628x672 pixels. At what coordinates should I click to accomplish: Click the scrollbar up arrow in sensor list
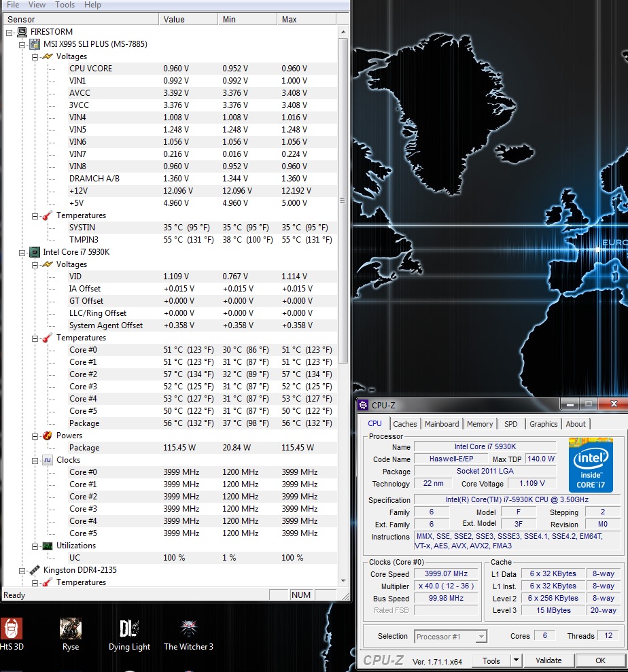tap(343, 32)
